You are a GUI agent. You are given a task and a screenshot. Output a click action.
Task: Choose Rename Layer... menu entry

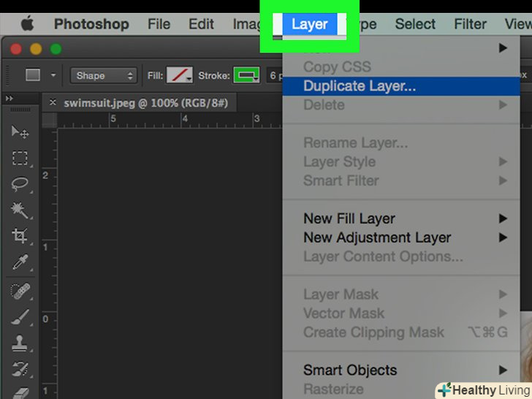coord(401,142)
